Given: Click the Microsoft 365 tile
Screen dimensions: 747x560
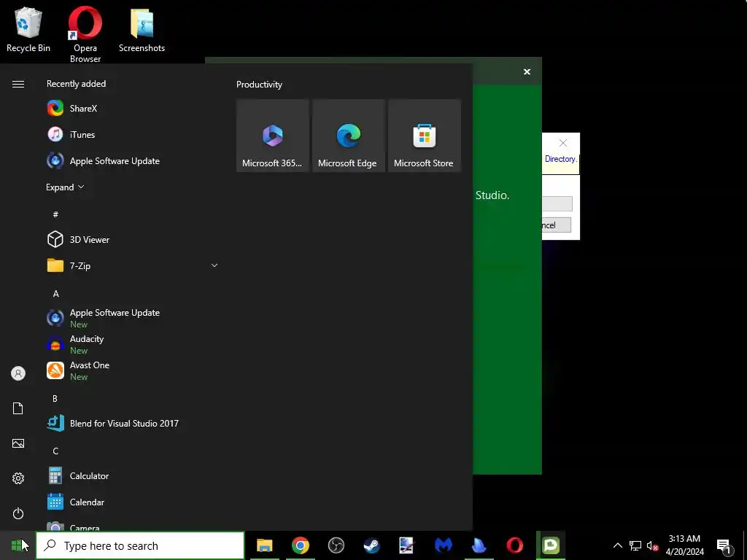Looking at the screenshot, I should pyautogui.click(x=273, y=136).
